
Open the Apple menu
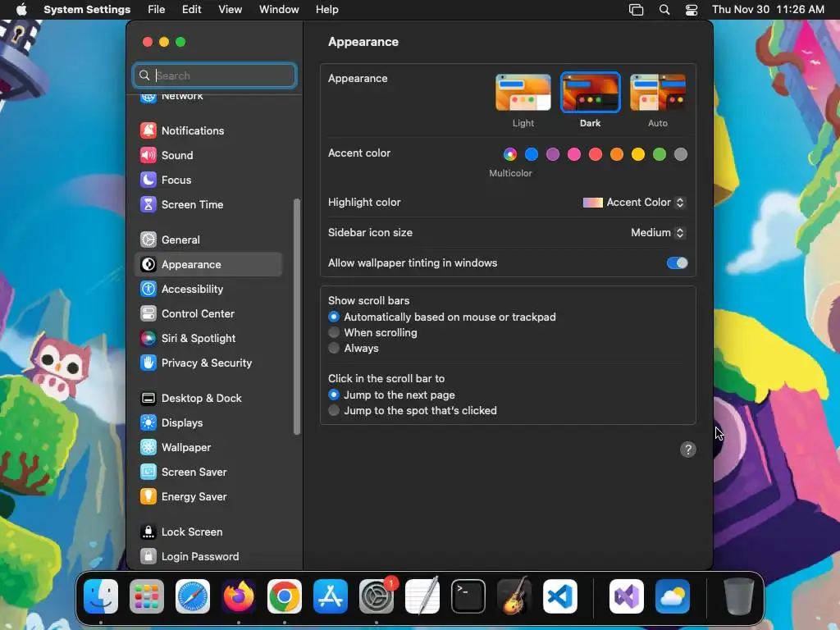point(21,9)
